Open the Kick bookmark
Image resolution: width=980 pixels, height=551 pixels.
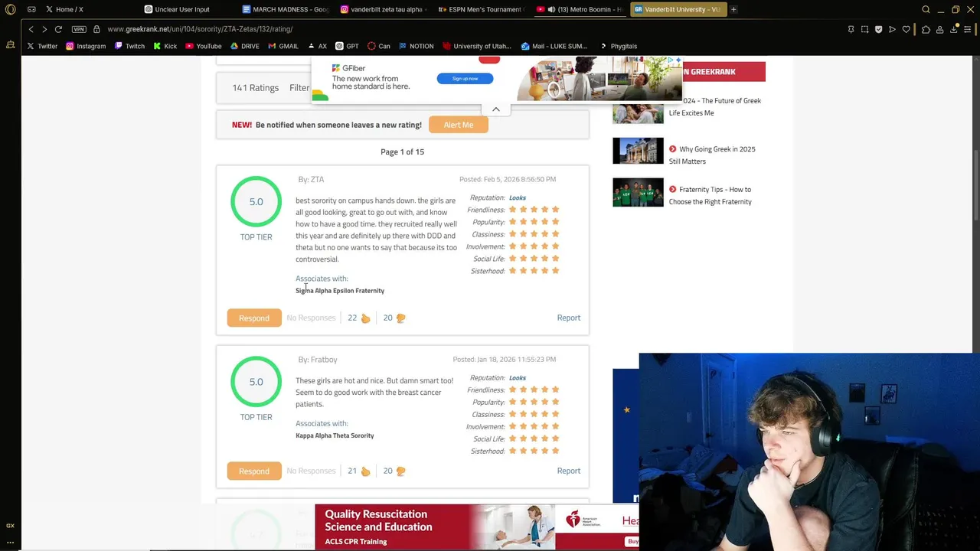coord(165,46)
